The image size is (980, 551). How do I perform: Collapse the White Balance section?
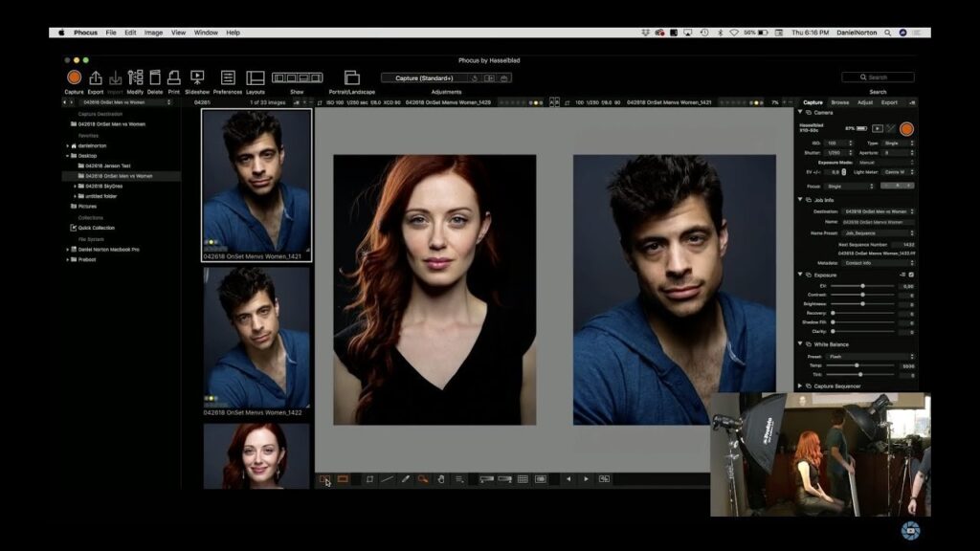tap(800, 343)
